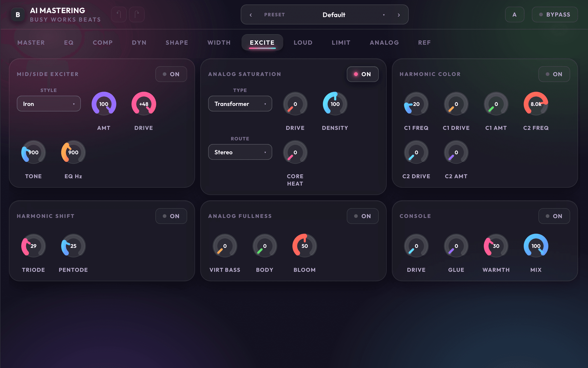Screen dimensions: 588x368
Task: Open the DYN tab
Action: click(139, 43)
